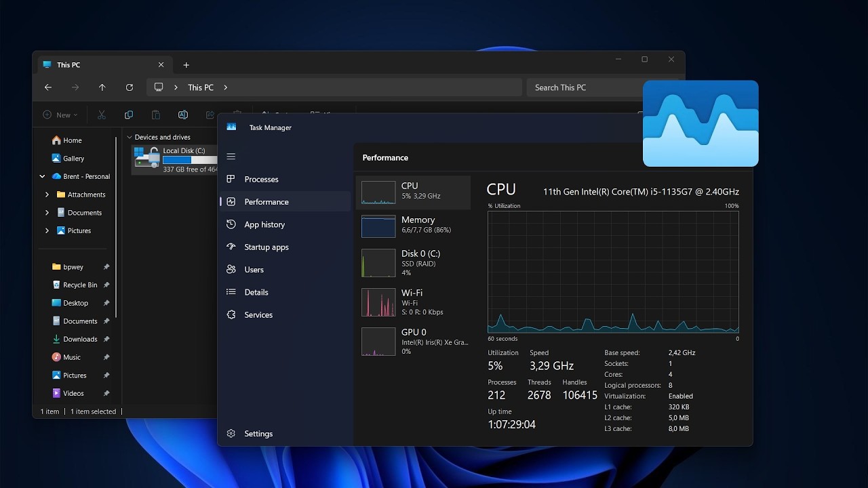Open the Services page in Task Manager

[285, 315]
